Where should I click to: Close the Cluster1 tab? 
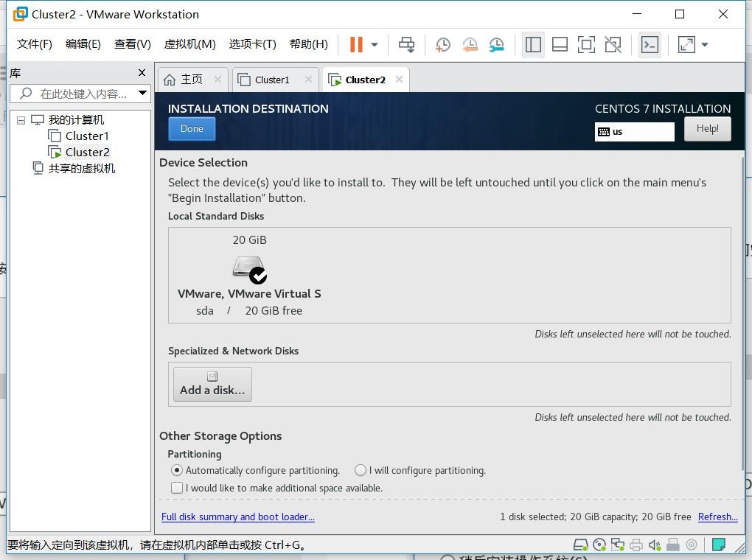coord(308,80)
